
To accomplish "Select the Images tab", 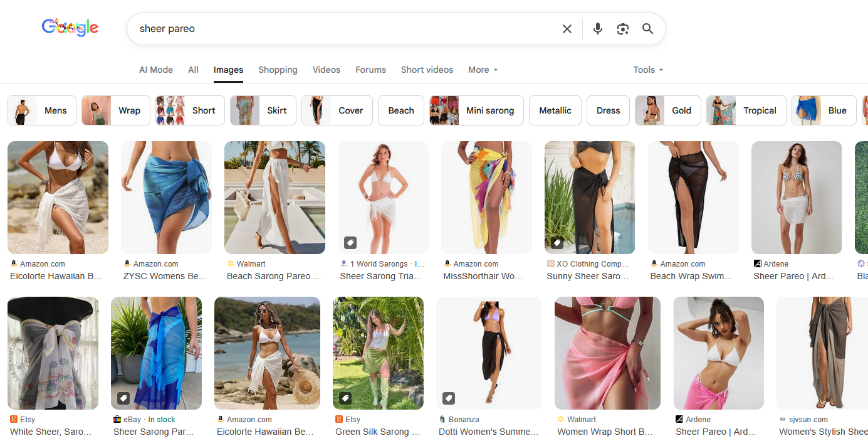I will tap(228, 70).
